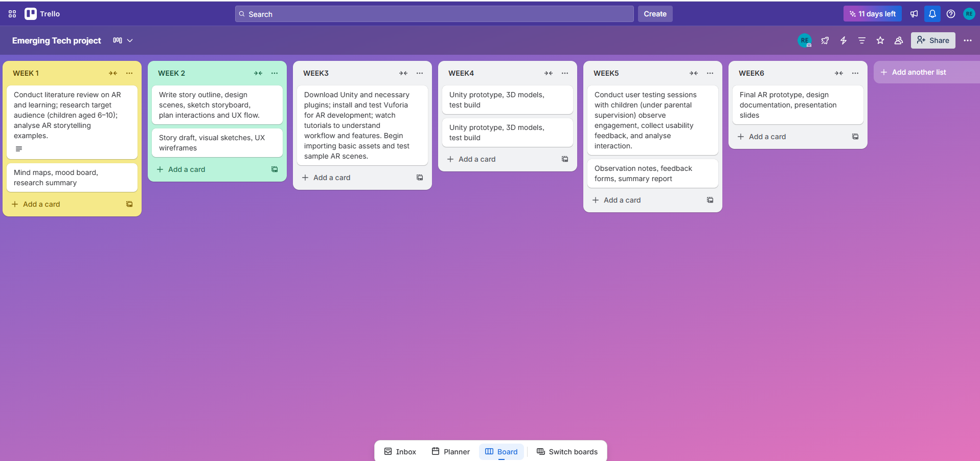Screen dimensions: 980x461
Task: Click the Create button
Action: click(x=655, y=14)
